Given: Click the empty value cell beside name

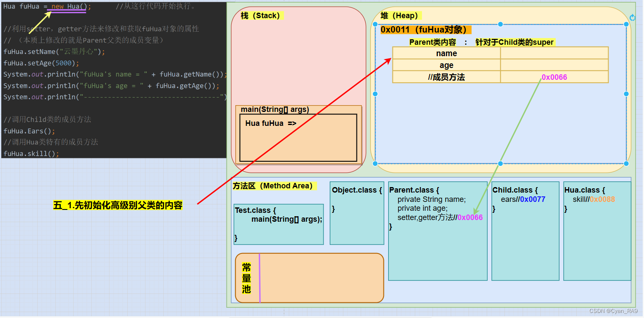Looking at the screenshot, I should 554,53.
